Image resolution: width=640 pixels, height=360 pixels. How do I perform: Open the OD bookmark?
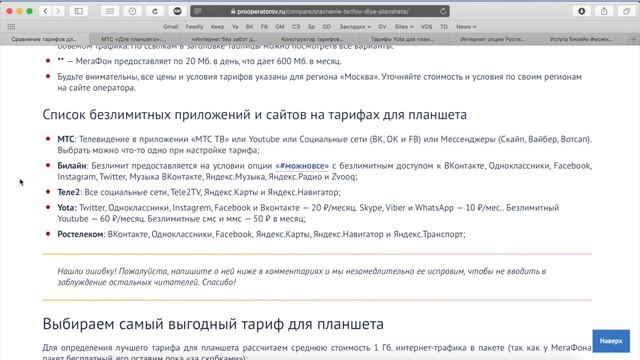(327, 27)
